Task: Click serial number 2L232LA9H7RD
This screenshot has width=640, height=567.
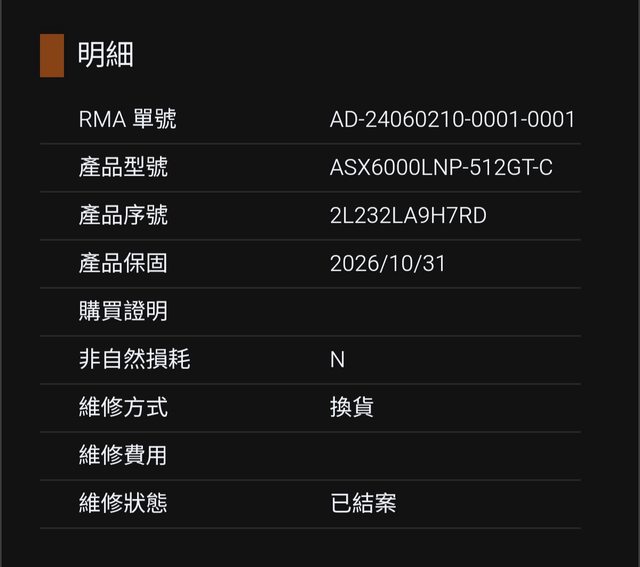Action: (408, 216)
